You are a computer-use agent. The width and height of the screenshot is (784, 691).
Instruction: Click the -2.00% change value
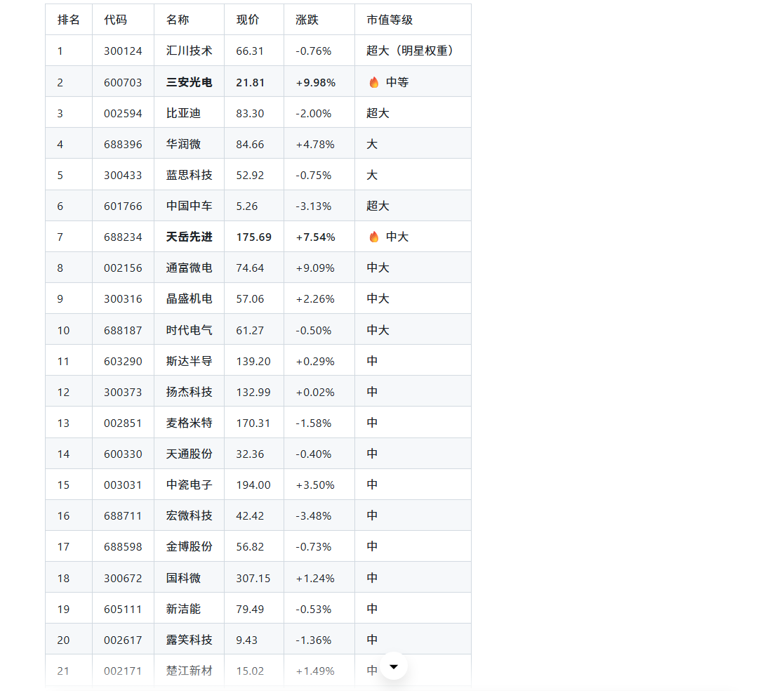(314, 114)
